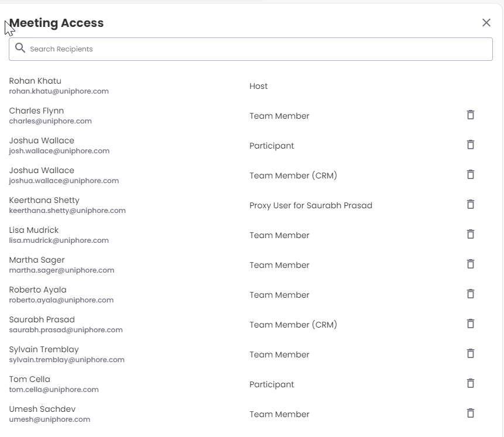Click charles@uniphore.com email

click(x=50, y=121)
